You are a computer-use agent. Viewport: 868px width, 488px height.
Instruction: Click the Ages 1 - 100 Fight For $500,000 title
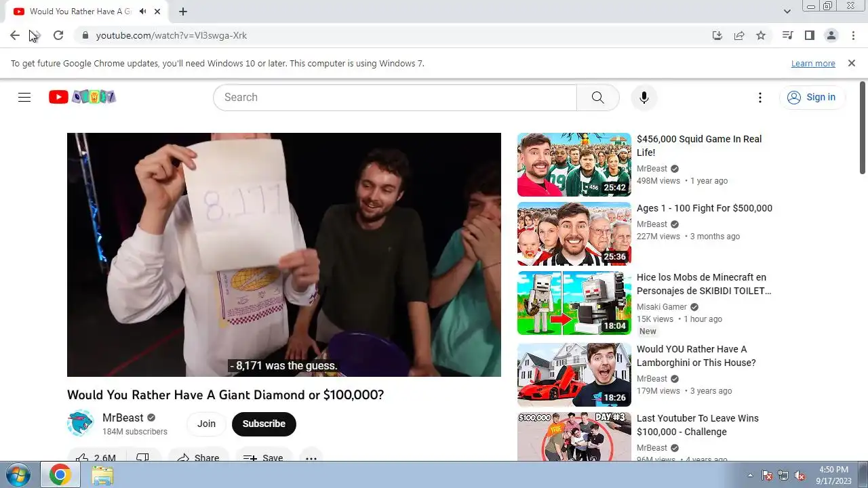point(705,208)
